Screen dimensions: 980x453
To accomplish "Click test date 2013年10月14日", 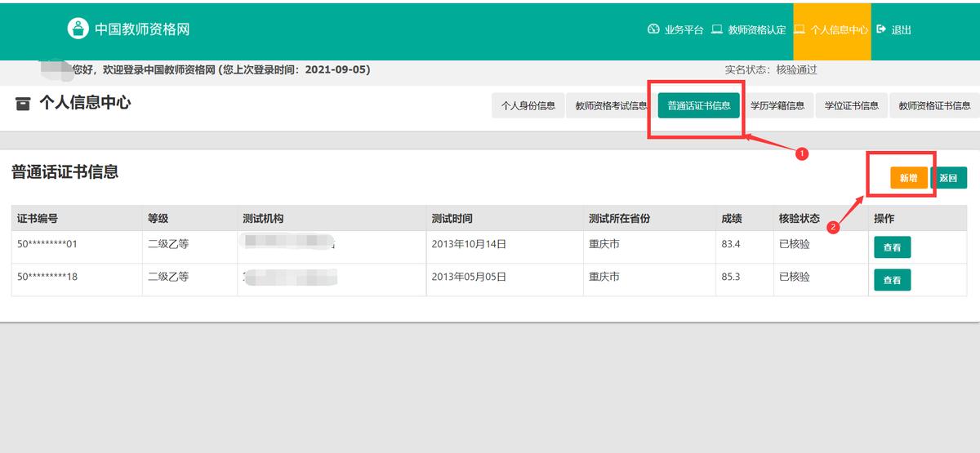I will pos(469,244).
